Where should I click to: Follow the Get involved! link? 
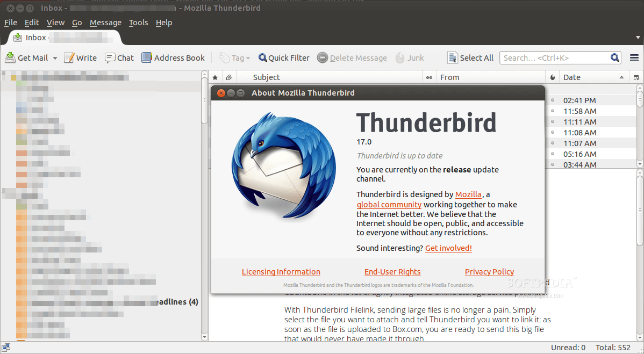448,248
